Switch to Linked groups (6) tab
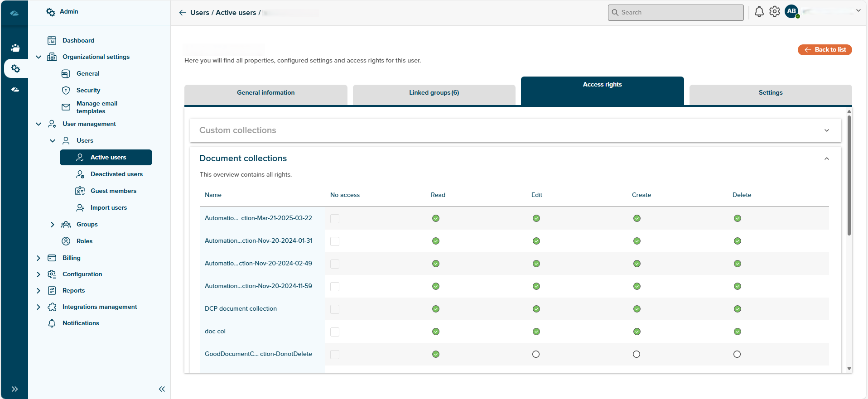This screenshot has width=868, height=399. click(x=434, y=95)
